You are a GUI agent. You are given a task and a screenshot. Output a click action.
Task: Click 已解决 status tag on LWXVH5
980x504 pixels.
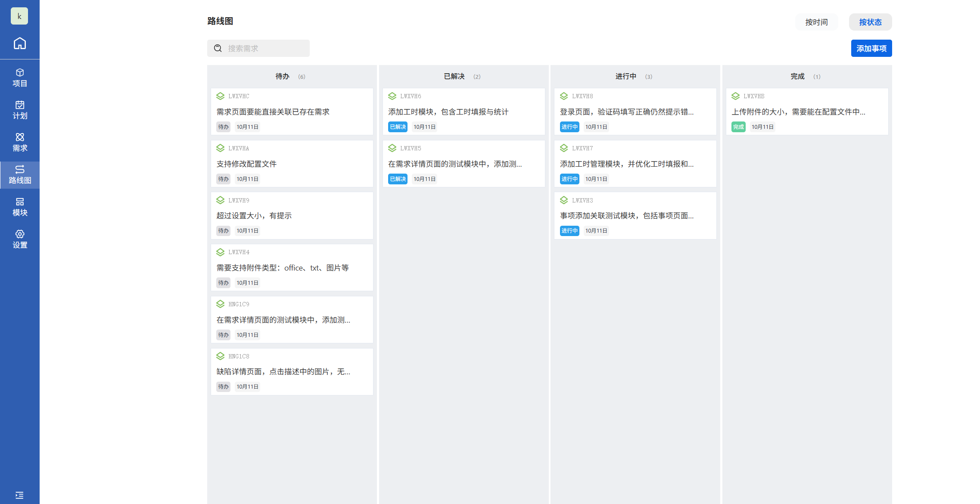click(397, 179)
